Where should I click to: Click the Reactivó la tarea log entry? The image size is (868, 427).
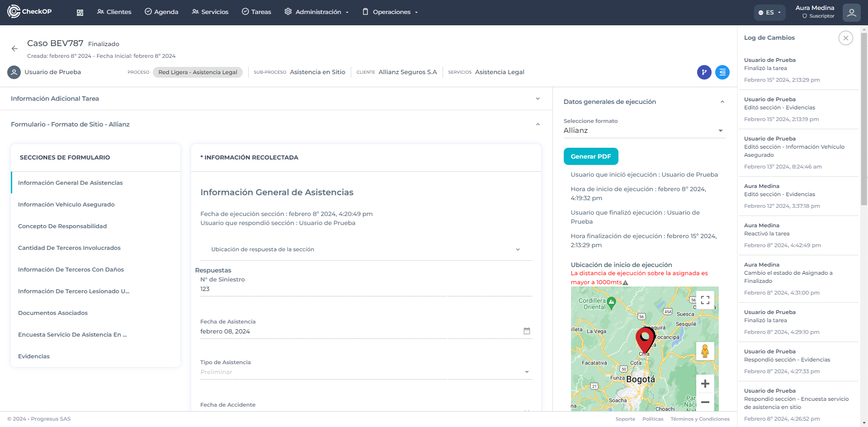797,235
